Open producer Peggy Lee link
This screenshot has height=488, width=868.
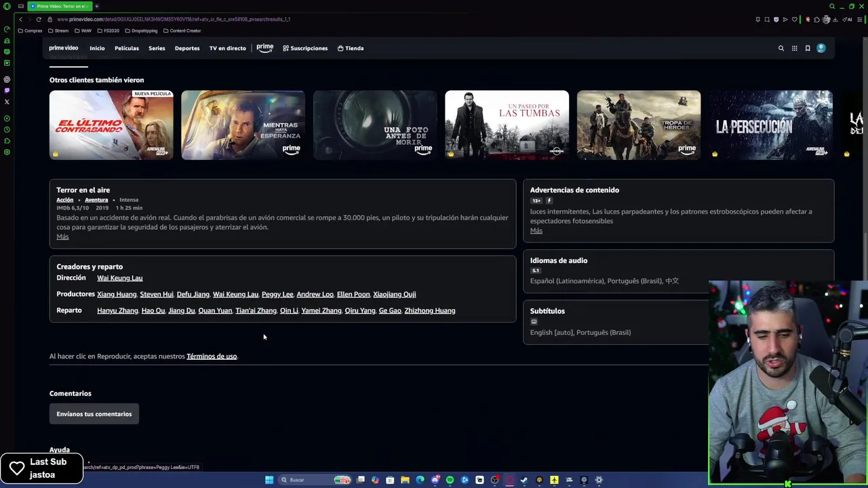(277, 294)
